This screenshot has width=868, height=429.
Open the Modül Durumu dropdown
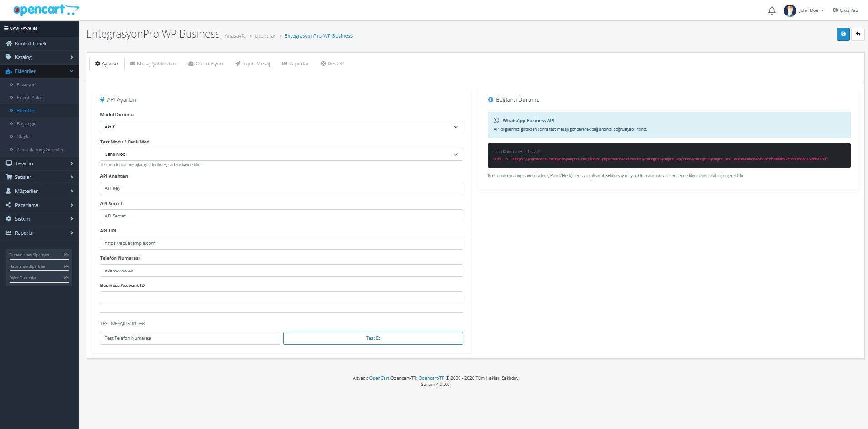(281, 127)
